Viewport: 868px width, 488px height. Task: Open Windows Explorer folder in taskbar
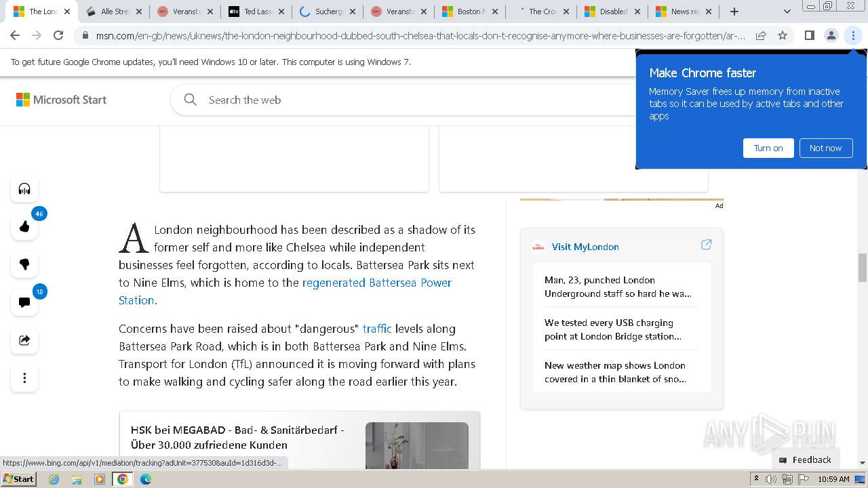click(77, 479)
